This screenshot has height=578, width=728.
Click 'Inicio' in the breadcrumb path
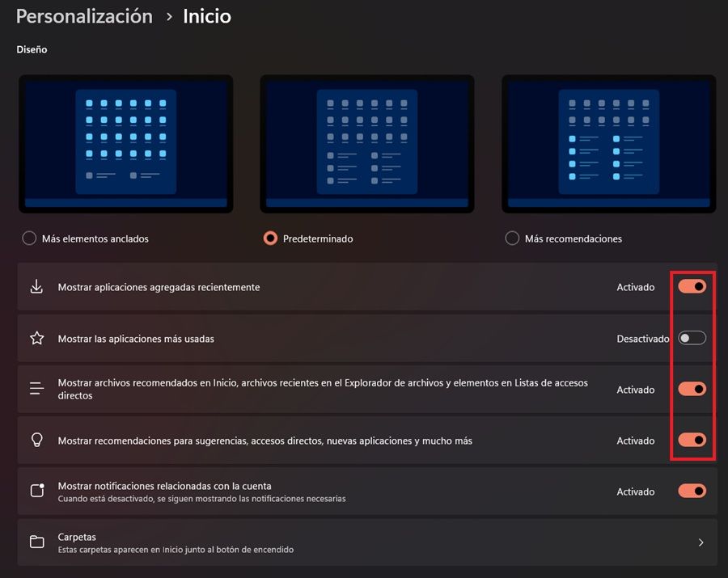207,16
